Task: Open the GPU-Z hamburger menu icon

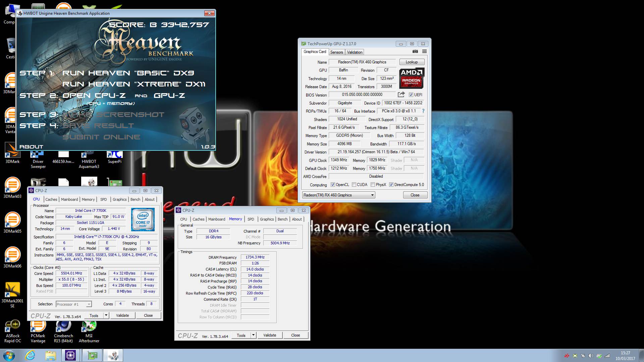Action: (x=424, y=52)
